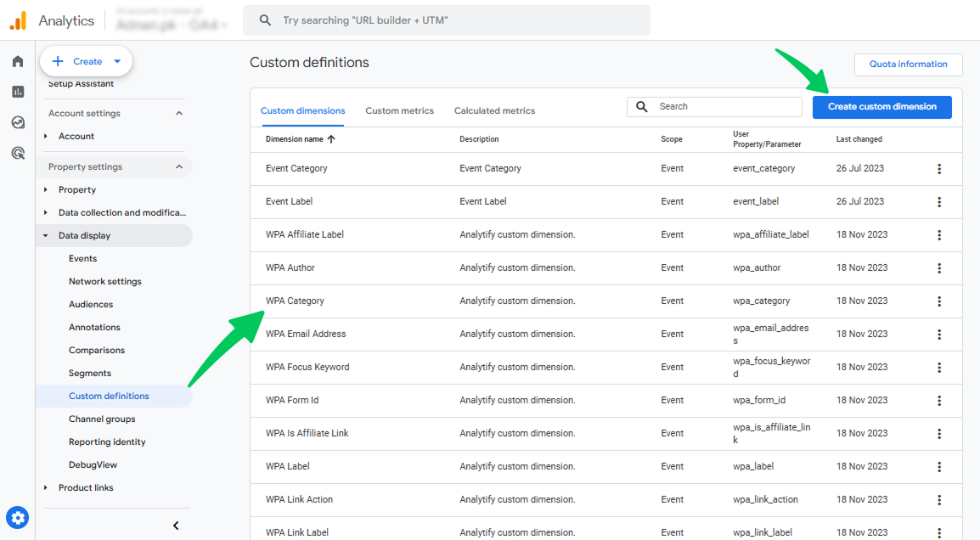Viewport: 980px width, 540px height.
Task: Open more options for WPA Affiliate Label
Action: [938, 235]
